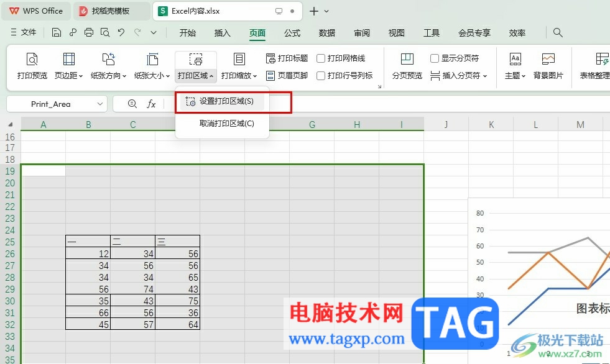Viewport: 610px width, 364px height.
Task: Switch to the 开始 (Home) tab
Action: (188, 33)
